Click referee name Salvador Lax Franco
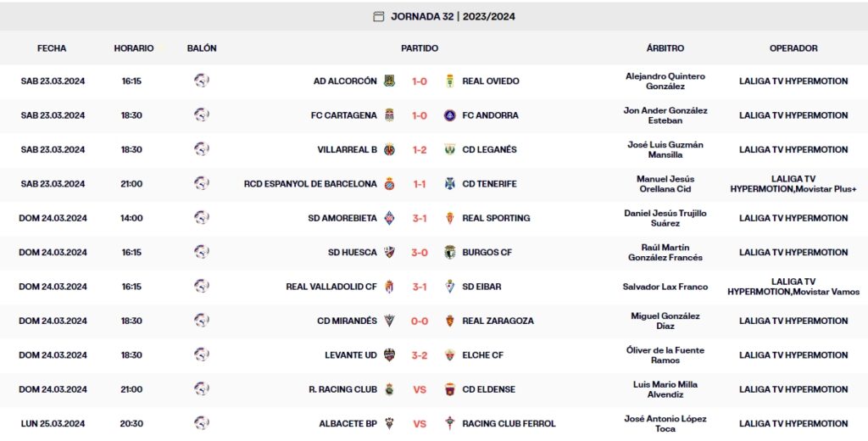This screenshot has width=868, height=441. click(x=665, y=287)
